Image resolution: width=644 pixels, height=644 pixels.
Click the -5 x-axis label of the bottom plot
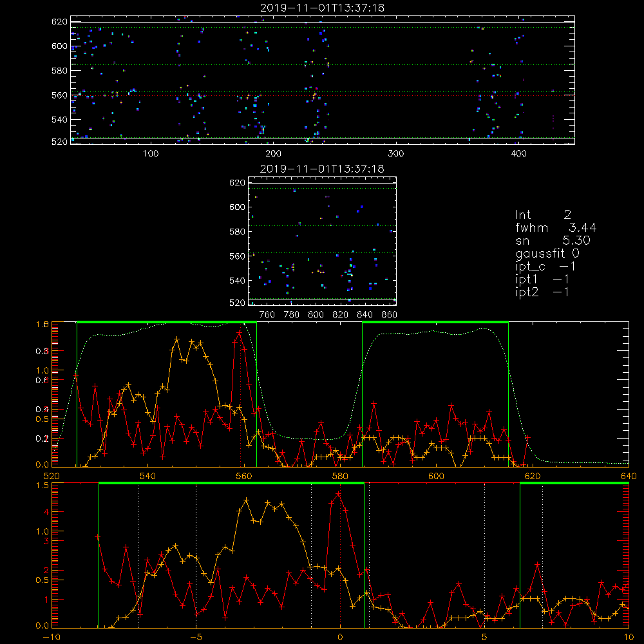196,638
